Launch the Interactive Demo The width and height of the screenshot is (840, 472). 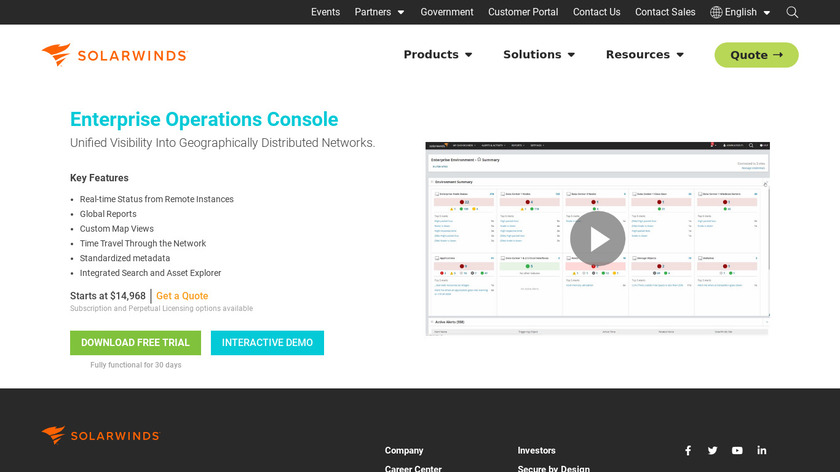pos(267,343)
